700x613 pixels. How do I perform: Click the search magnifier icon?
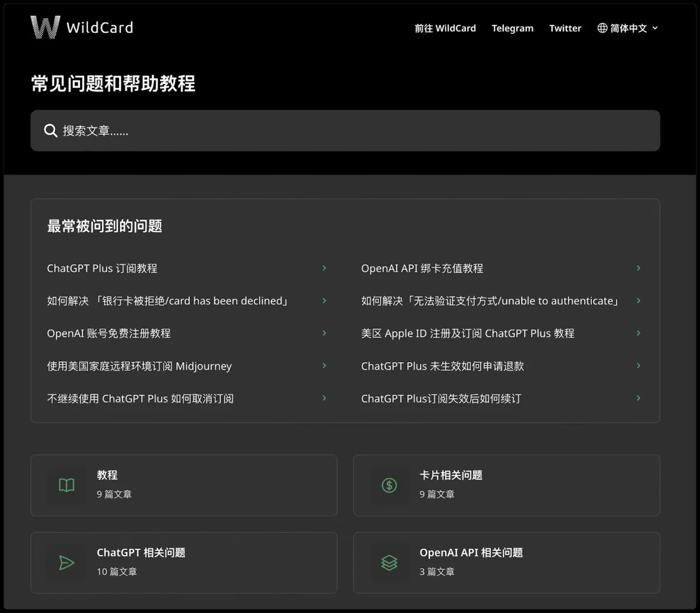(51, 131)
